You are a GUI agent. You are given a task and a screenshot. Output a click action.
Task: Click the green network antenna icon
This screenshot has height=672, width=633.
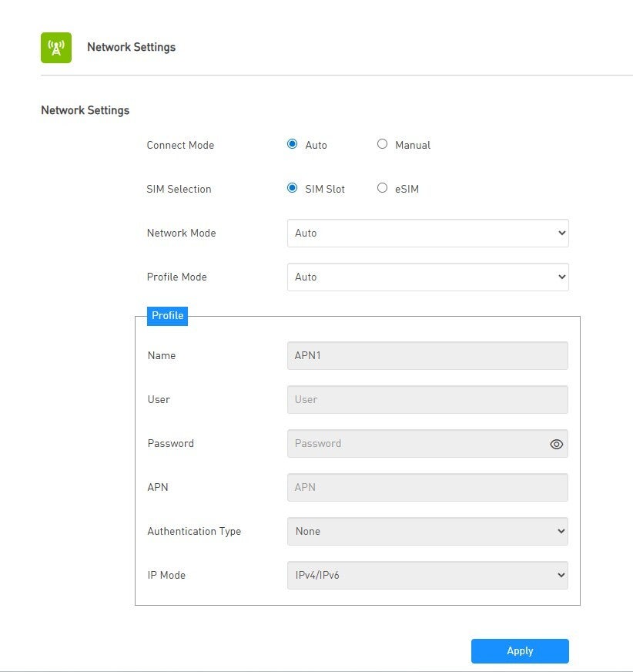(x=55, y=48)
